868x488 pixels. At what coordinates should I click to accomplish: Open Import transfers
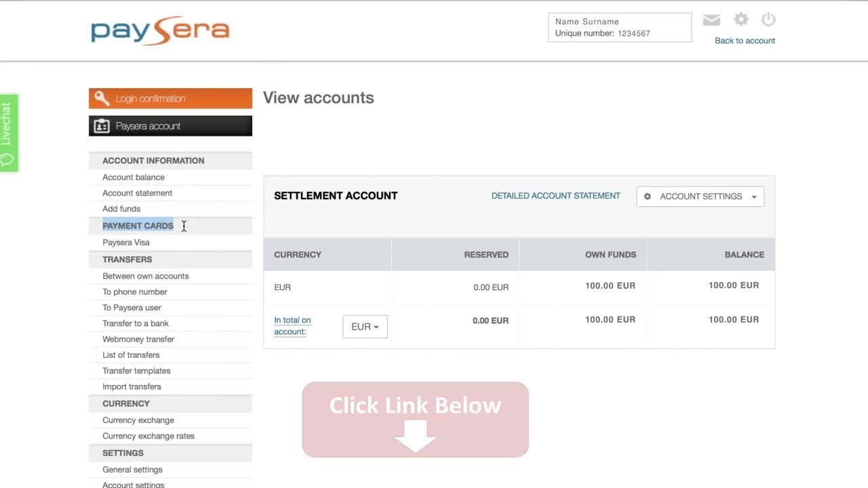tap(132, 387)
